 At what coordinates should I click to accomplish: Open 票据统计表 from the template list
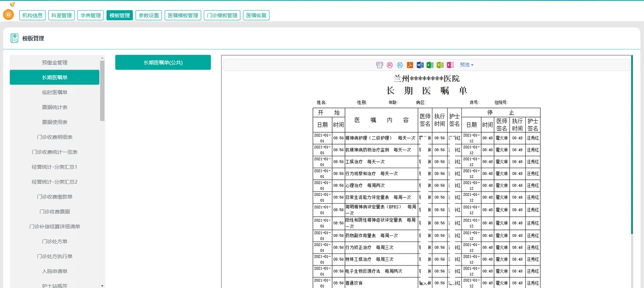coord(55,107)
